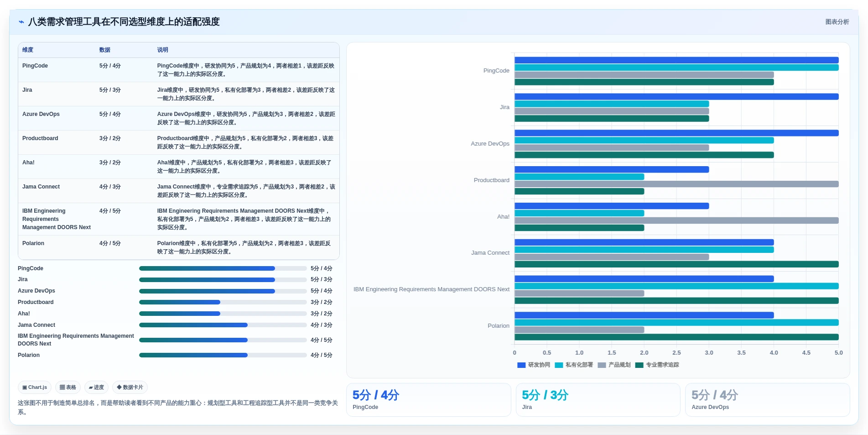Select the 表格 tag chip

point(68,388)
